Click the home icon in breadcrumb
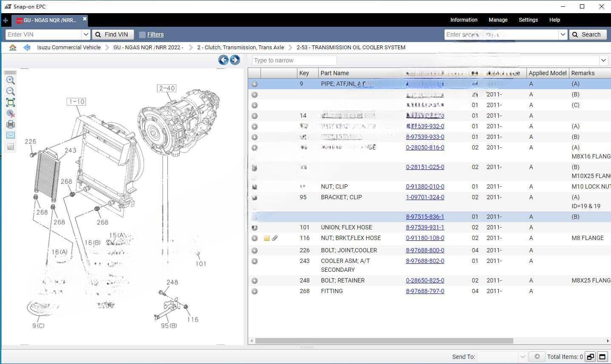 [13, 48]
